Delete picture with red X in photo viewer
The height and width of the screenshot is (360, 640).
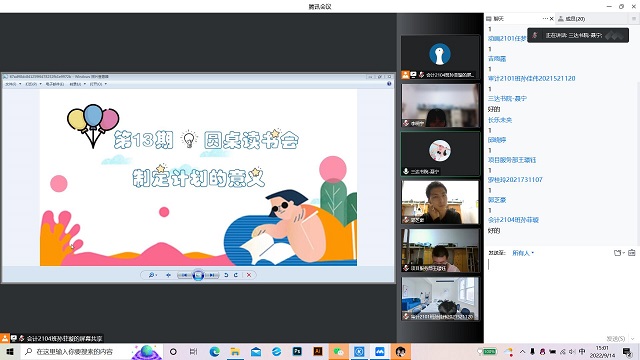[249, 275]
